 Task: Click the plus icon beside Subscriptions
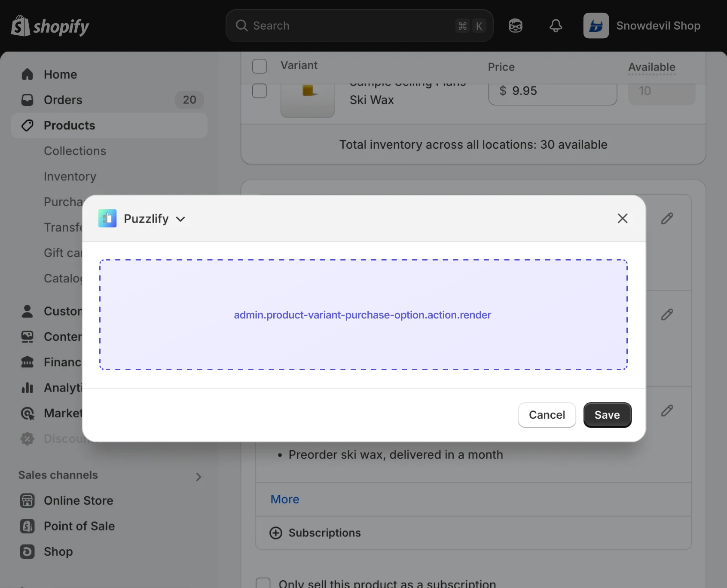point(276,533)
